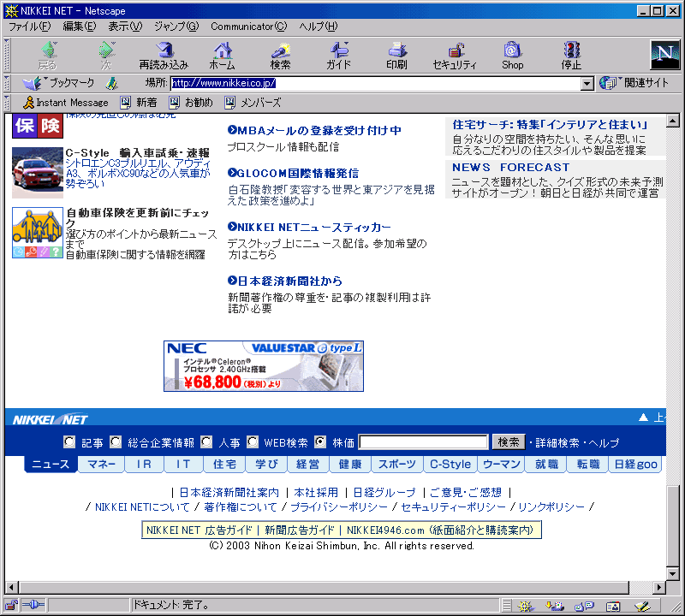Collapse the personal toolbar handle
This screenshot has height=616, width=685.
click(7, 103)
